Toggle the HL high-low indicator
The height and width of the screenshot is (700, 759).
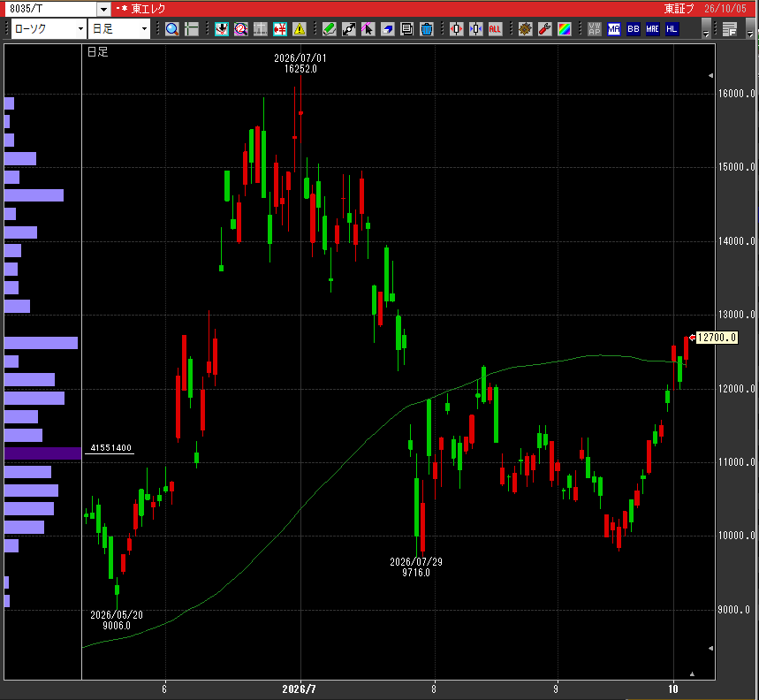coord(672,29)
